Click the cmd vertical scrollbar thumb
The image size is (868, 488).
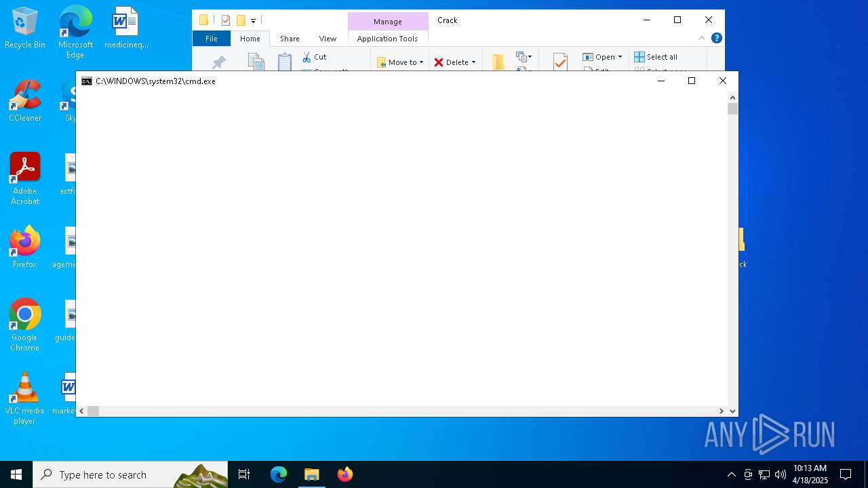pyautogui.click(x=732, y=108)
